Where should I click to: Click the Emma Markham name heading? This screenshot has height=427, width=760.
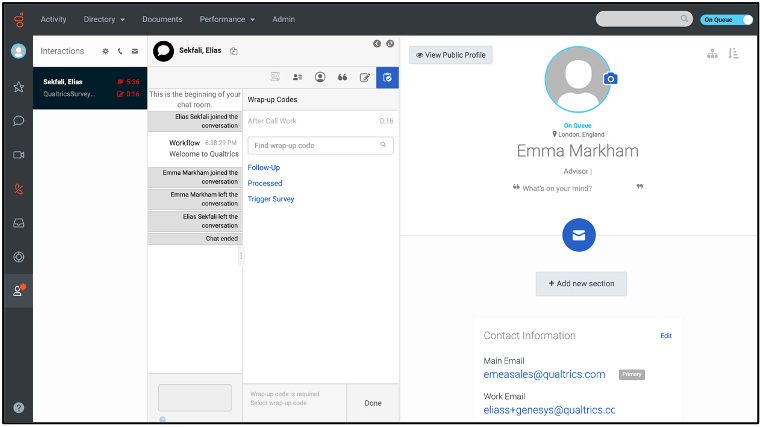578,151
